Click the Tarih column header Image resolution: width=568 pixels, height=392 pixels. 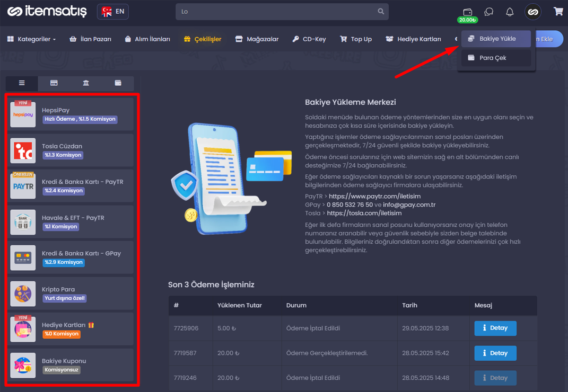(x=410, y=306)
